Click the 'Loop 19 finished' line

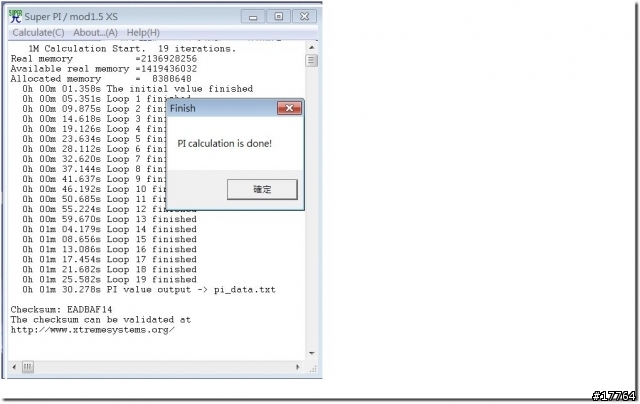[109, 280]
